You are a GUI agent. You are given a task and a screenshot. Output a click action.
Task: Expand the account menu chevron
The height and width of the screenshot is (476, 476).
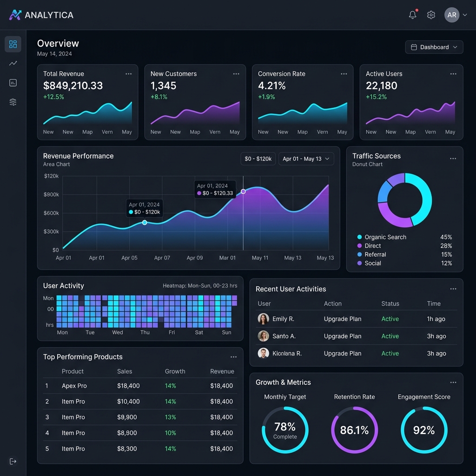coord(465,15)
